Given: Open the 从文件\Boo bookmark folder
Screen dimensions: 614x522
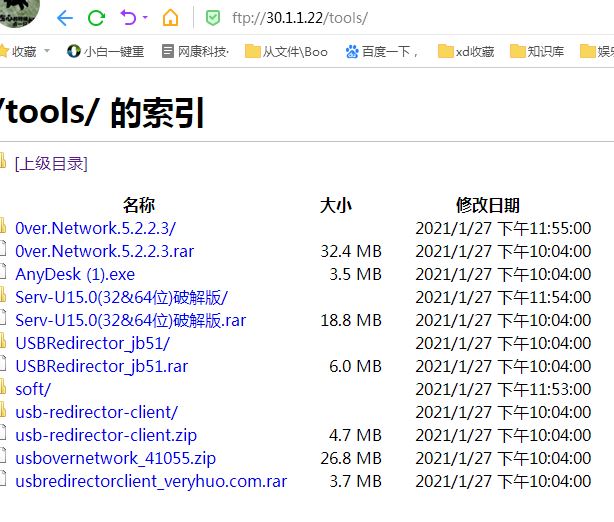Looking at the screenshot, I should tap(286, 51).
